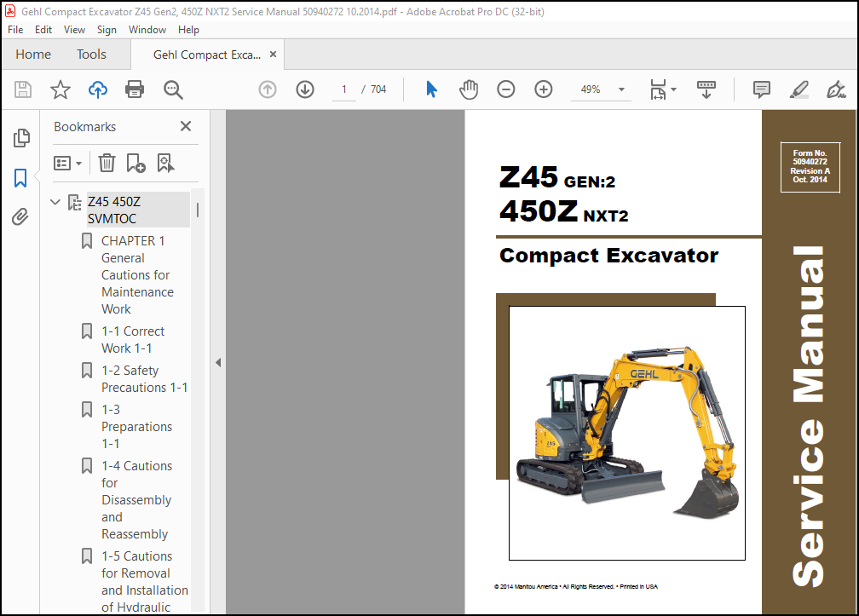This screenshot has height=616, width=859.
Task: Open the Sign document pen icon
Action: pos(836,89)
